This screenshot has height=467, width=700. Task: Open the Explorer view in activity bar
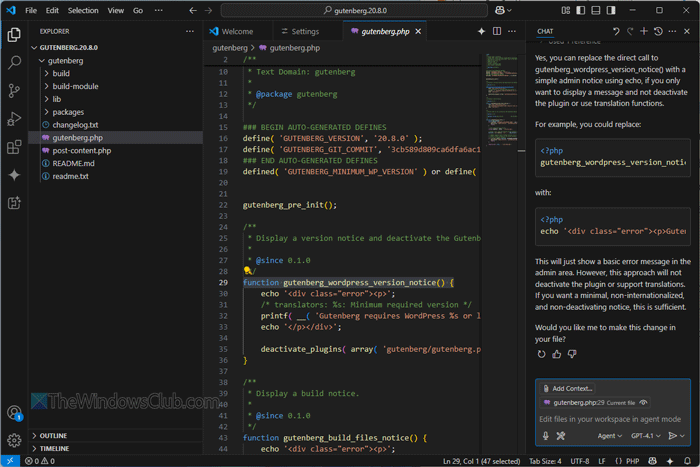point(14,35)
